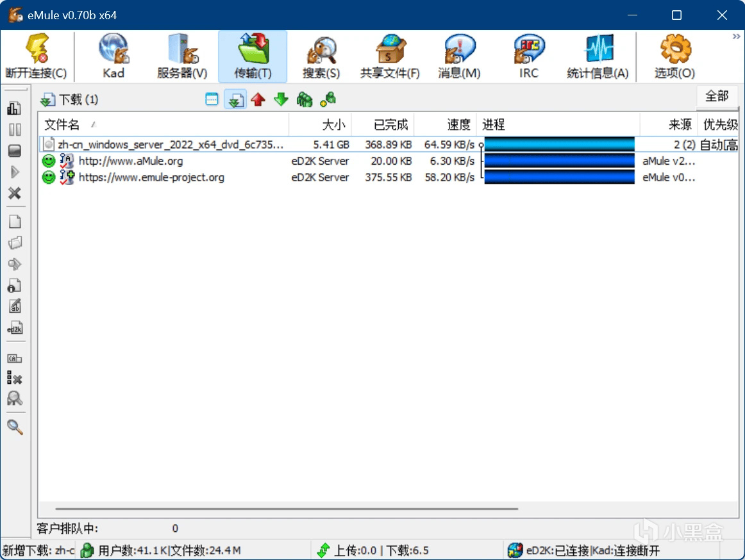Image resolution: width=745 pixels, height=560 pixels.
Task: Select the http://www.aMule.org source row
Action: tap(389, 161)
